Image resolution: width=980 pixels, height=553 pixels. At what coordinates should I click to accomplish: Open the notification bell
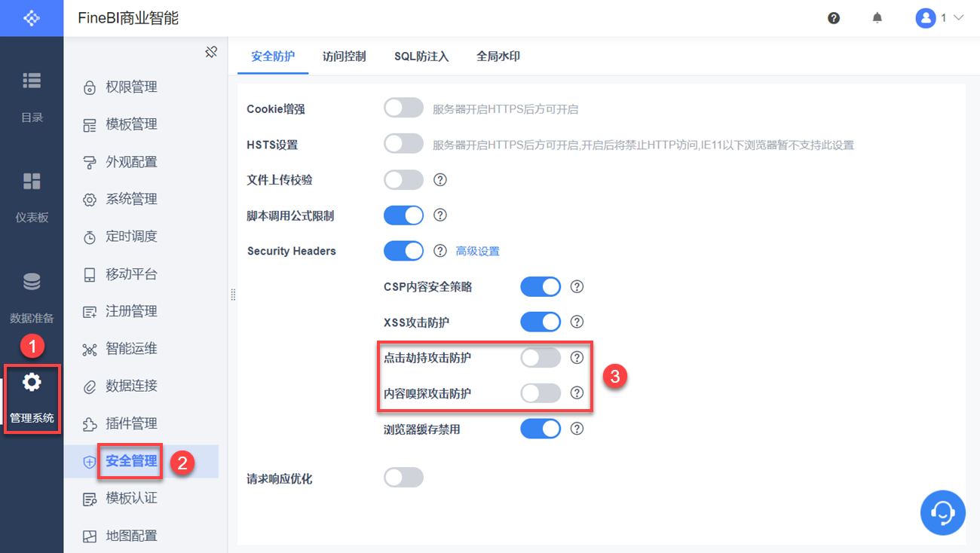click(877, 18)
